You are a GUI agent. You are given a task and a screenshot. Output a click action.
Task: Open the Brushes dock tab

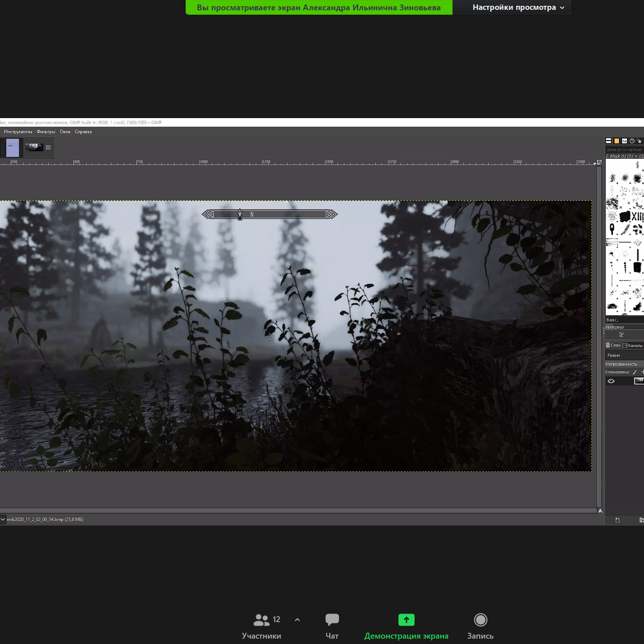608,141
